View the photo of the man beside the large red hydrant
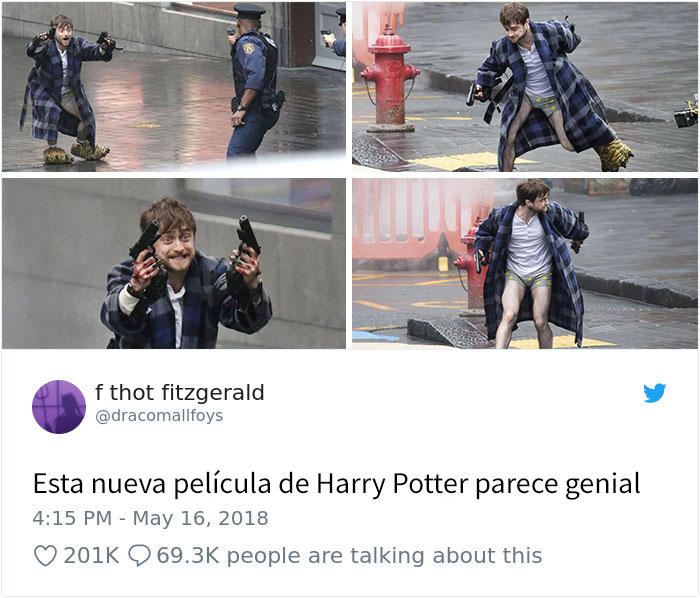The image size is (700, 598). coord(525,86)
